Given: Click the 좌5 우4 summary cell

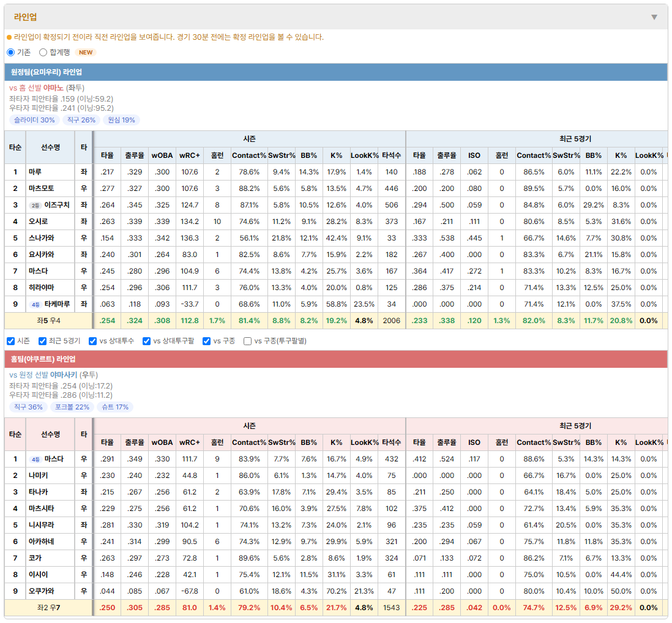Looking at the screenshot, I should point(48,321).
